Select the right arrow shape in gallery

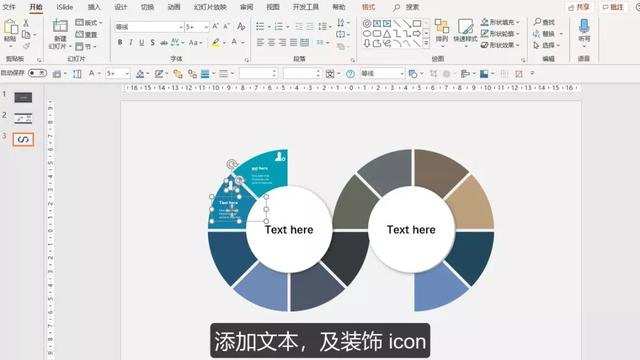click(417, 33)
